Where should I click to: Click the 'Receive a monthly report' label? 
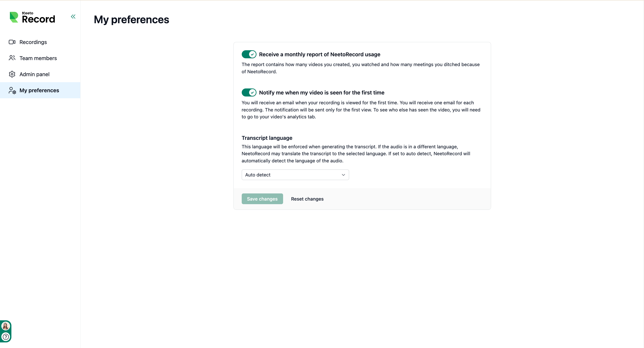[x=320, y=55]
